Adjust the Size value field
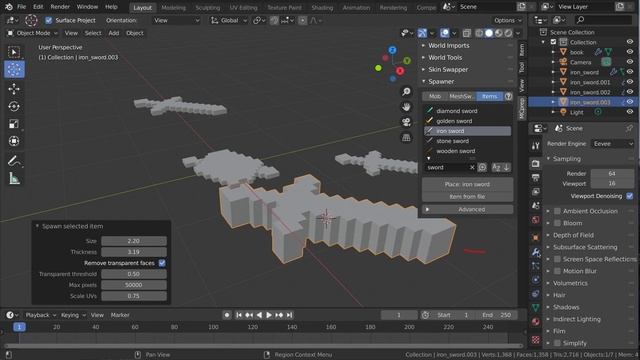Image resolution: width=640 pixels, height=360 pixels. tap(134, 241)
